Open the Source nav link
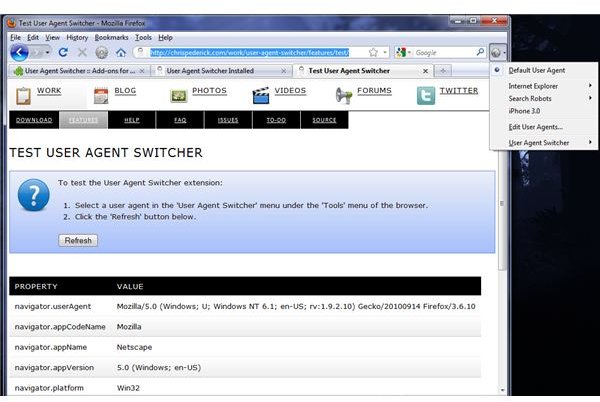600x402 pixels. click(x=324, y=120)
